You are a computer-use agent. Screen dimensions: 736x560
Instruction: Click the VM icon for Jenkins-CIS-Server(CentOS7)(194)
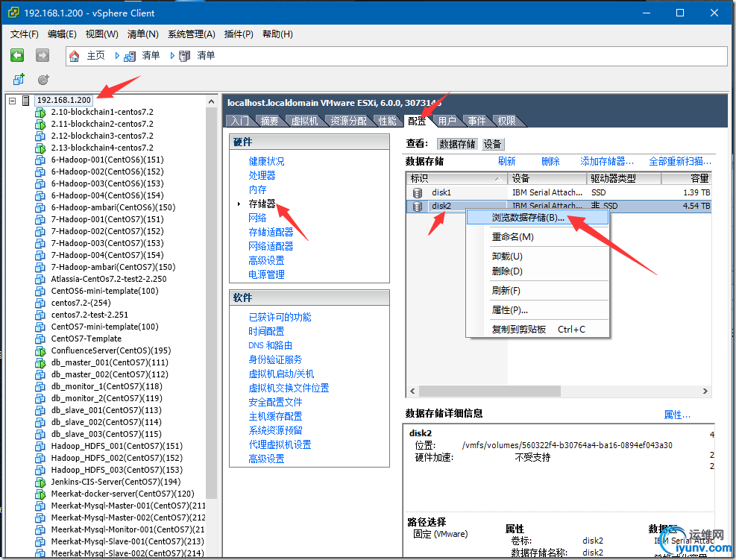(40, 482)
